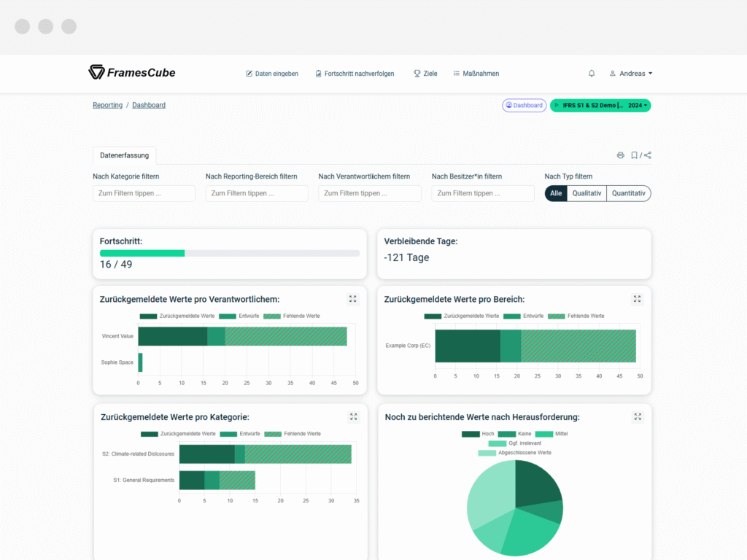The image size is (747, 560).
Task: Focus the Nach Besitzer*in filtern input
Action: click(483, 193)
